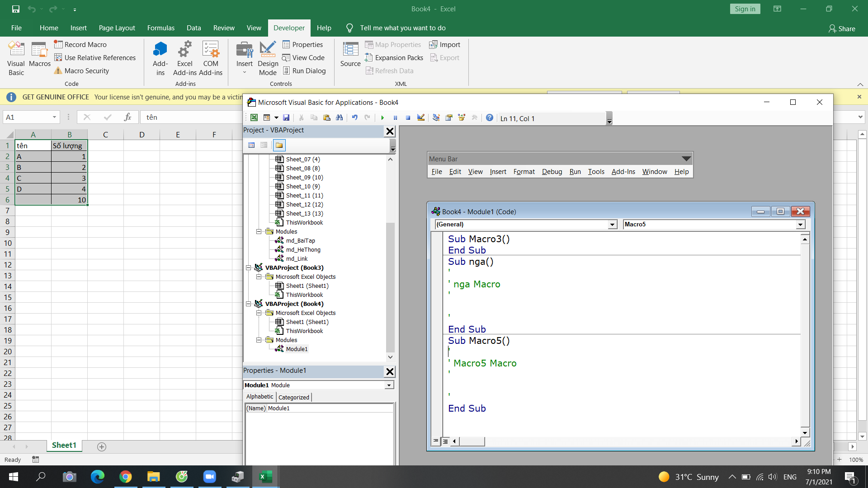Select Categorized tab in Properties
Image resolution: width=868 pixels, height=488 pixels.
294,397
